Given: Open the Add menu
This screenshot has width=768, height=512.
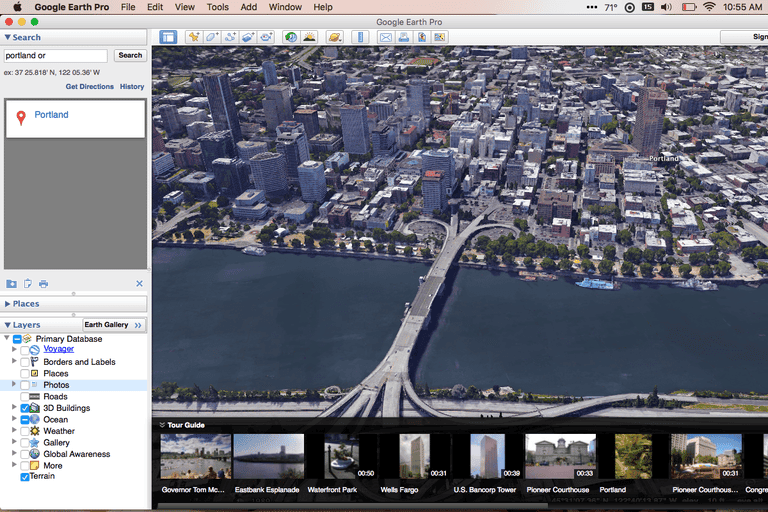Looking at the screenshot, I should [x=248, y=7].
